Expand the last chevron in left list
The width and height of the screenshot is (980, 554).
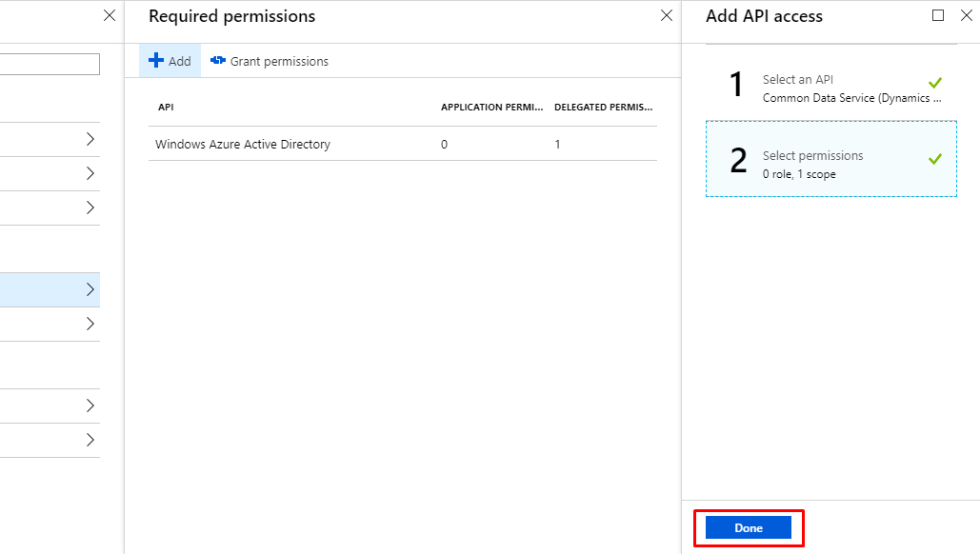point(90,440)
